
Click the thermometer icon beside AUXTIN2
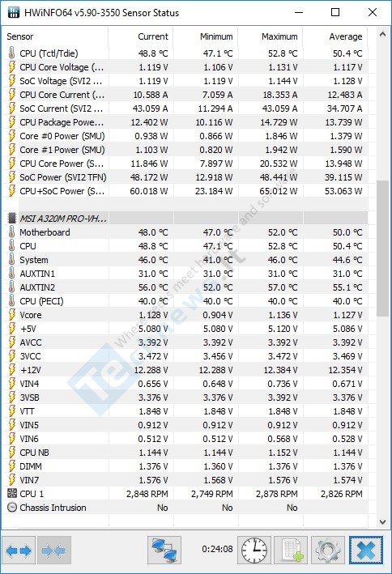11,287
